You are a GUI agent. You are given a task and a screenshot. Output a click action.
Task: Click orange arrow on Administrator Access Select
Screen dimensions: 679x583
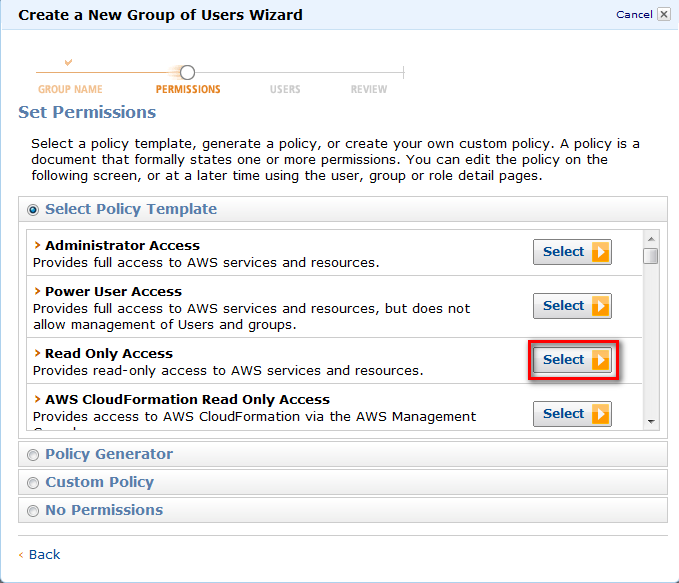tap(601, 252)
